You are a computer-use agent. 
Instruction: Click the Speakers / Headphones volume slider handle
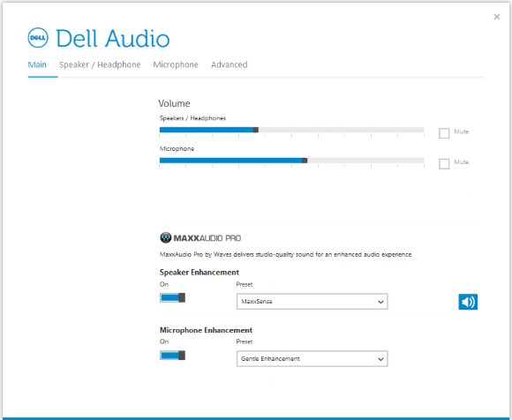pyautogui.click(x=256, y=130)
